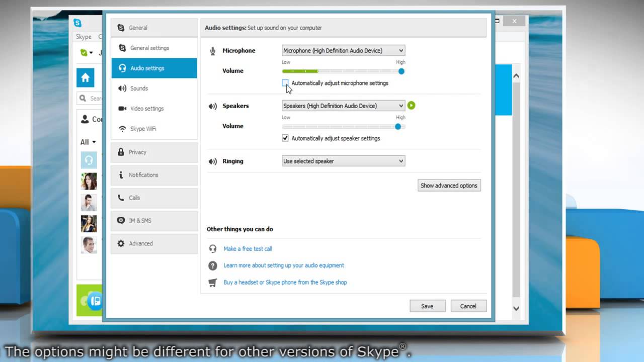Screen dimensions: 644x362
Task: Expand the IM & SMS section
Action: click(x=154, y=220)
